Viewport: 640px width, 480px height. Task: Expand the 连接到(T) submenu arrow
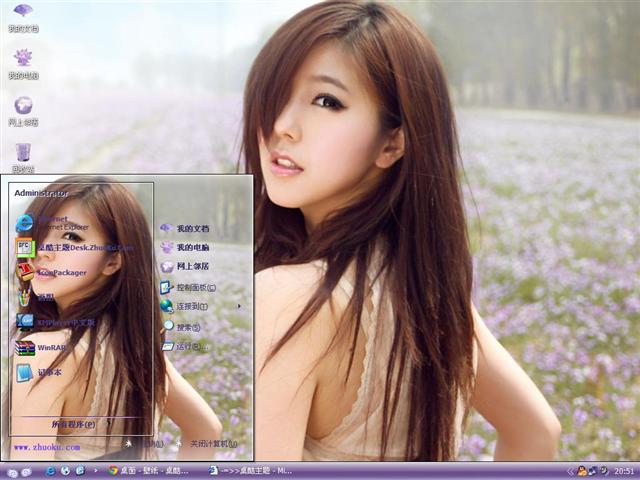click(239, 306)
